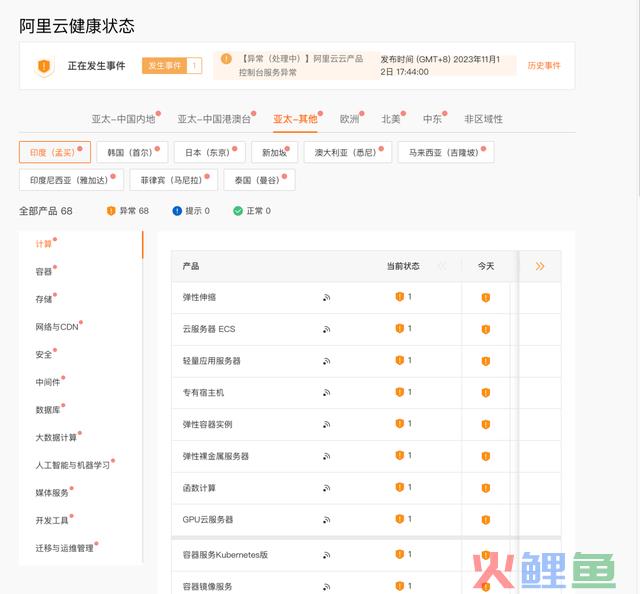
Task: Click 云服务器 ECS current status warning shield
Action: click(400, 329)
